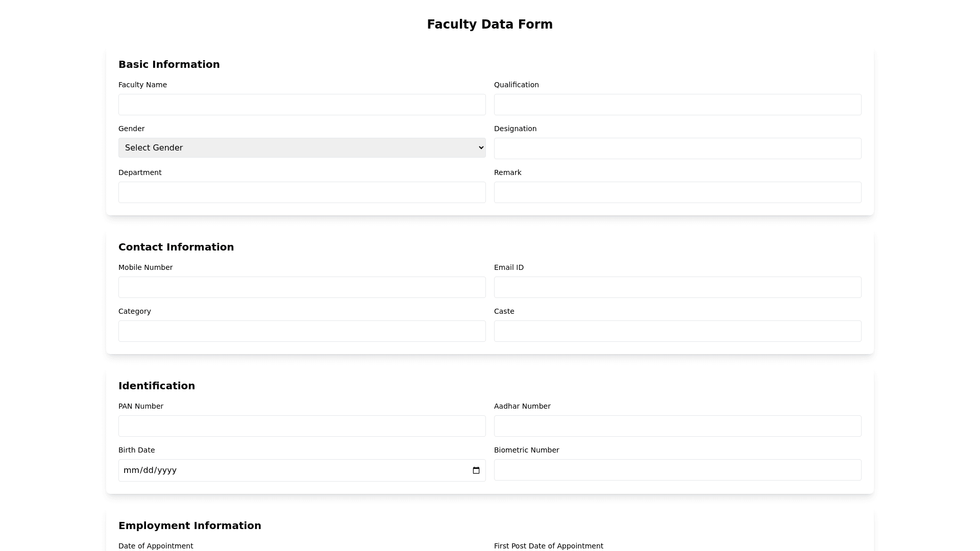This screenshot has width=980, height=551.
Task: Click the Contact Information section heading
Action: [176, 247]
